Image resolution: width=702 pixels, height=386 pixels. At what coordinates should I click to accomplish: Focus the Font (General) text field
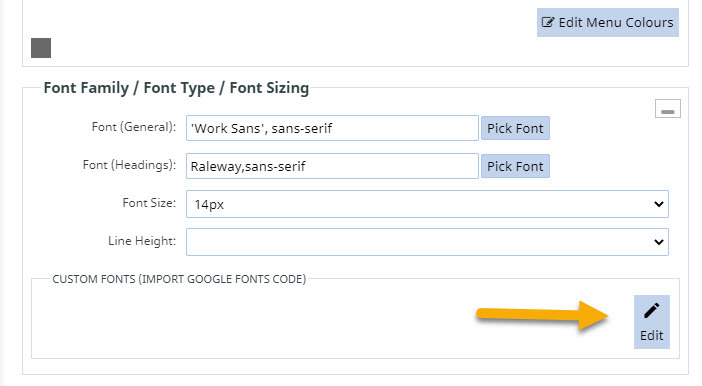pyautogui.click(x=332, y=128)
